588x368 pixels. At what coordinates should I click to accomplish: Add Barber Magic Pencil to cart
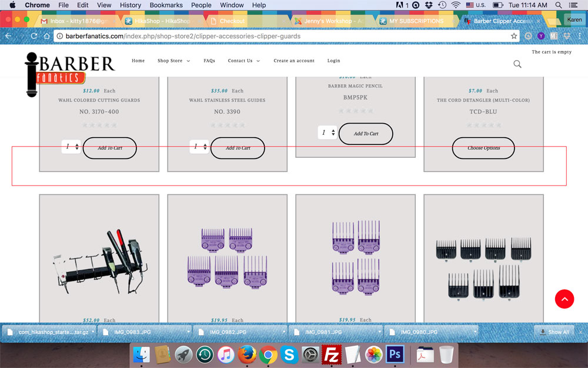point(366,134)
